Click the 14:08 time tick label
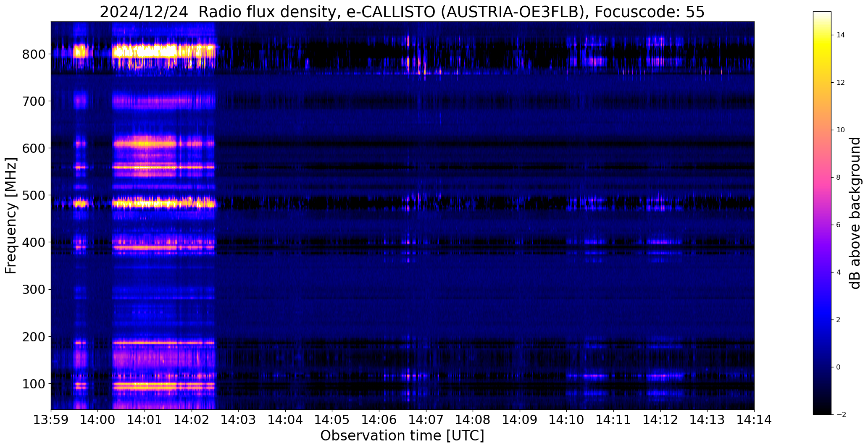Viewport: 868px width, 448px height. [x=473, y=420]
